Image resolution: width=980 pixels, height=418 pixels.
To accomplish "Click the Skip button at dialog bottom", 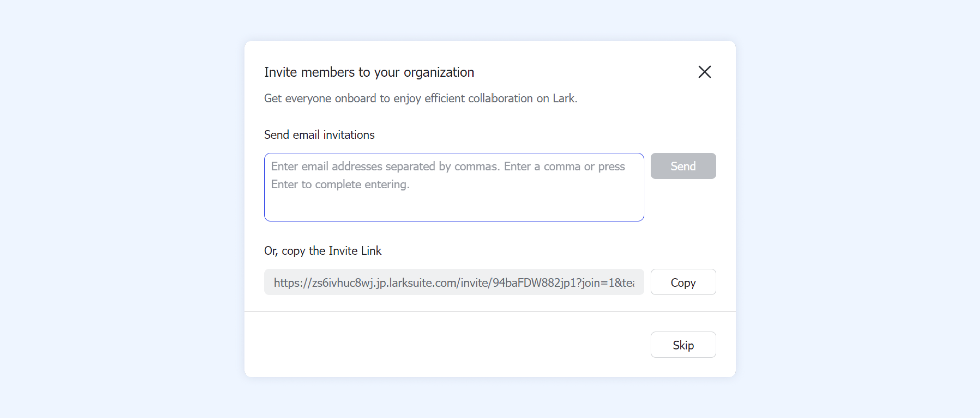I will [683, 345].
